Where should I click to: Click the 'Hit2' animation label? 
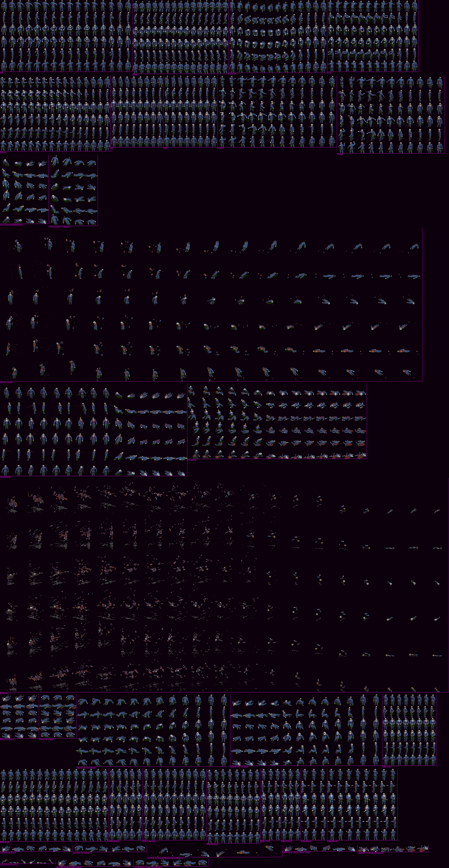pyautogui.click(x=165, y=148)
